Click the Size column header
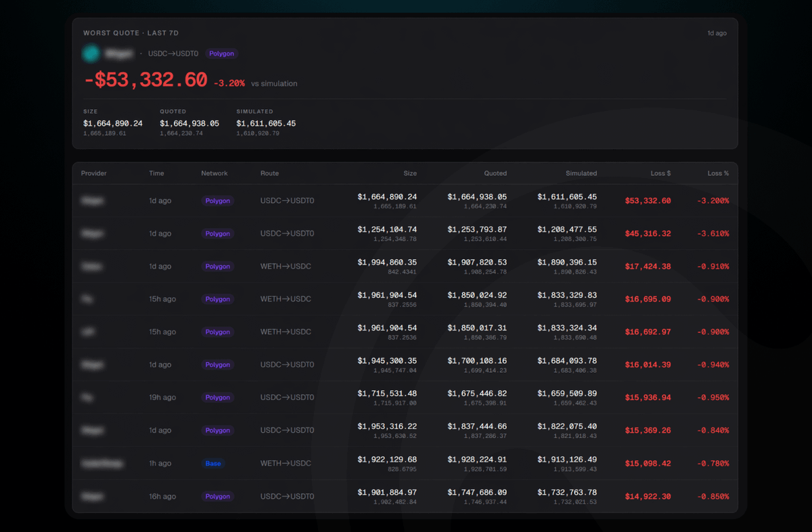The width and height of the screenshot is (812, 532). (x=410, y=173)
